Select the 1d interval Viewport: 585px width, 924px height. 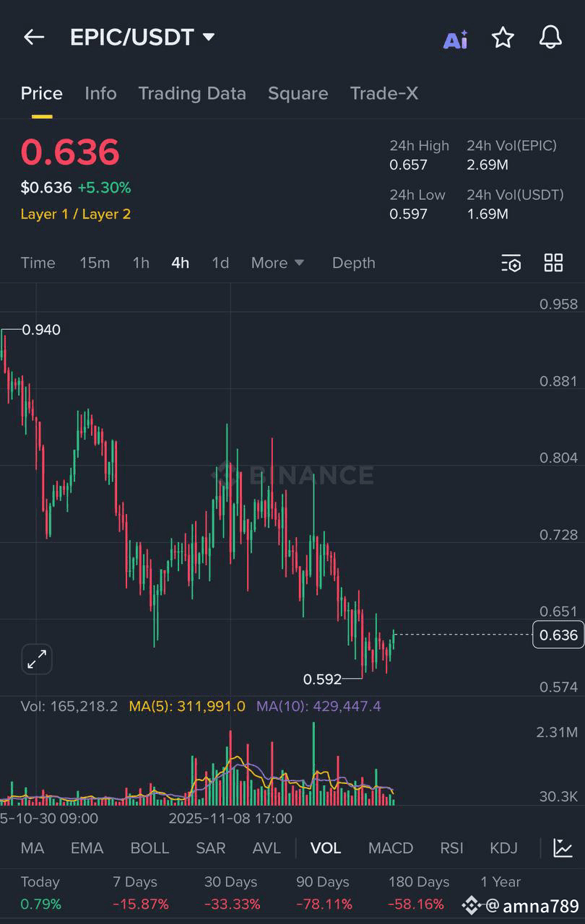click(x=220, y=263)
